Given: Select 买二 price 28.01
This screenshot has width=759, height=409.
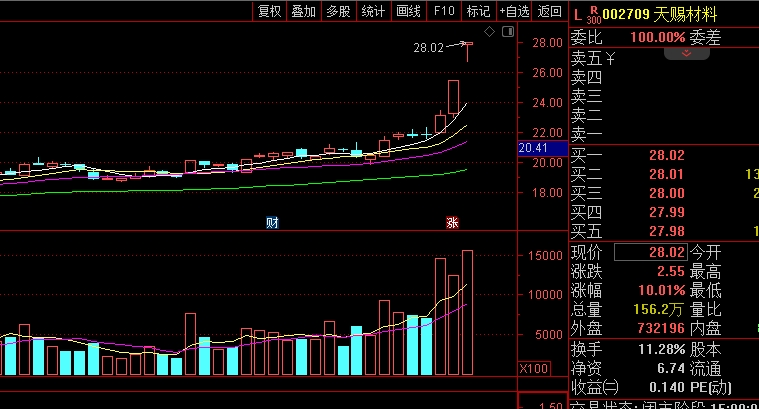Looking at the screenshot, I should (667, 174).
